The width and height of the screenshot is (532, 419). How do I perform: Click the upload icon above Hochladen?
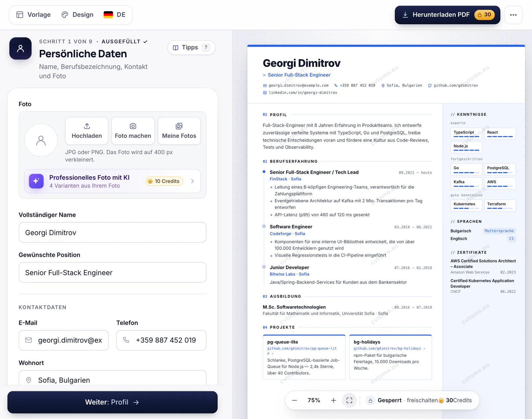point(87,126)
